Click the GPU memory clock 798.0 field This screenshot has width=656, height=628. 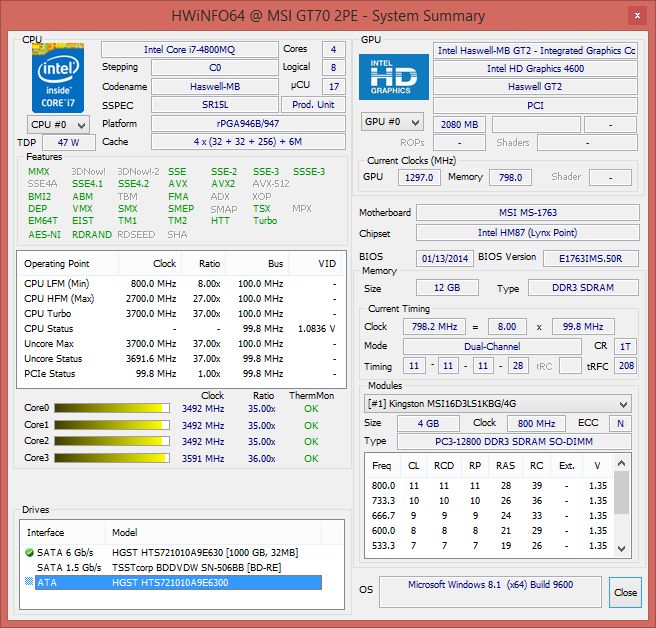(x=510, y=177)
